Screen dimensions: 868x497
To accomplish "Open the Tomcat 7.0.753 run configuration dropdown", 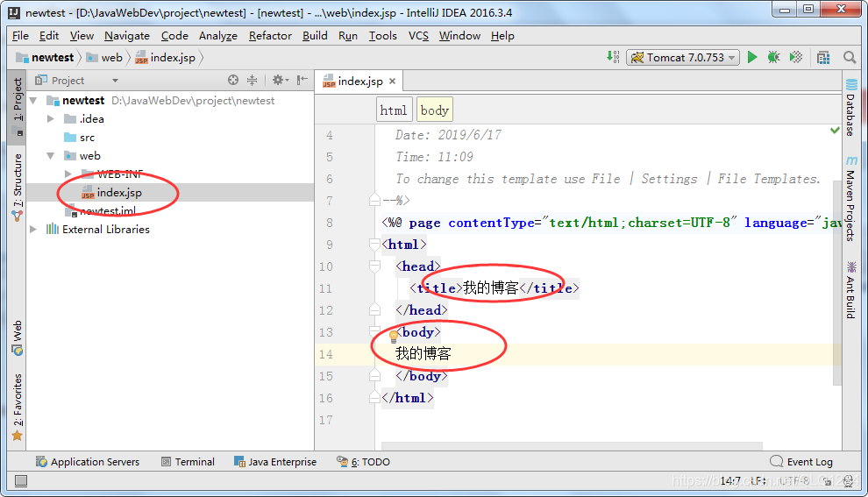I will point(683,58).
